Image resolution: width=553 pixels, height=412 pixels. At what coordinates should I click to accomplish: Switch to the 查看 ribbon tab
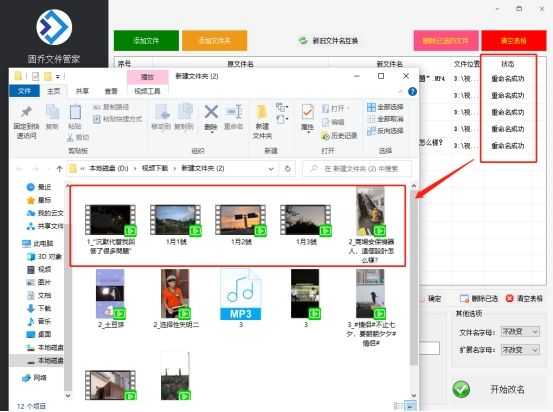point(111,91)
